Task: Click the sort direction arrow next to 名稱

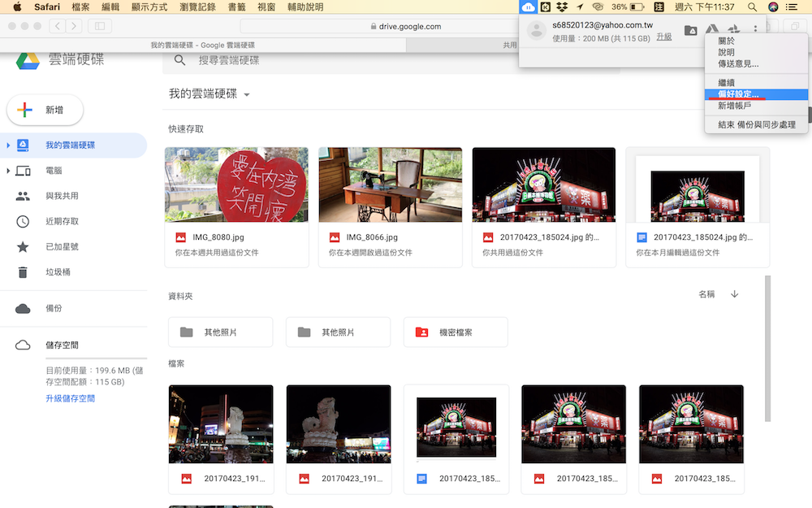Action: [x=735, y=294]
